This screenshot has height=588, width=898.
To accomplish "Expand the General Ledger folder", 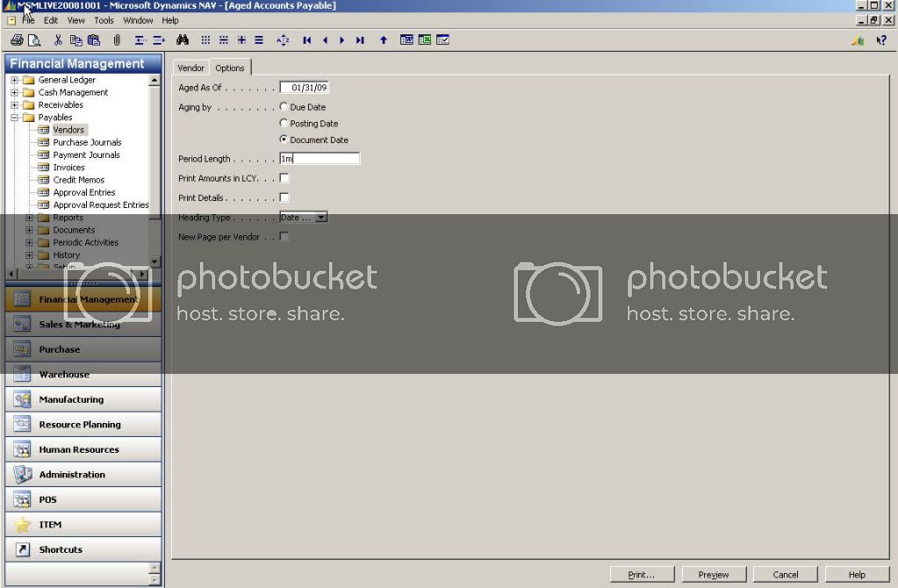I will click(x=14, y=80).
